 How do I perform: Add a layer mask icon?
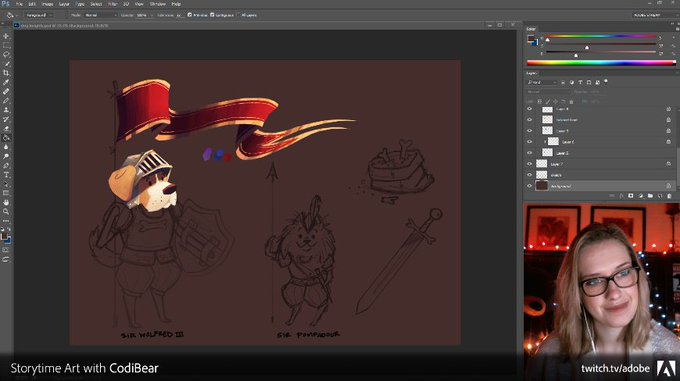pyautogui.click(x=631, y=196)
